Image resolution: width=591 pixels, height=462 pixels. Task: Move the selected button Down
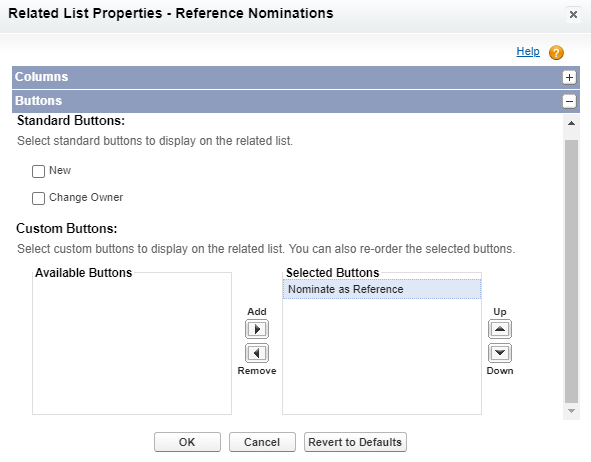pos(500,353)
